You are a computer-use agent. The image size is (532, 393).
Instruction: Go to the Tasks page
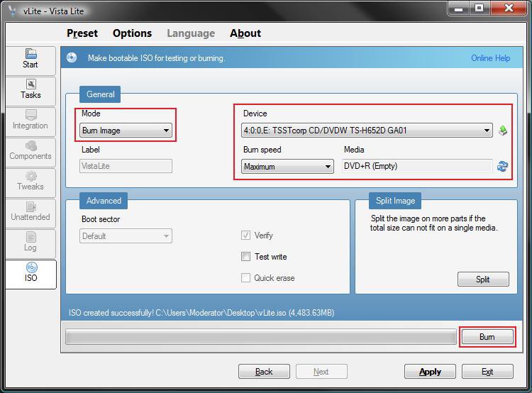31,92
